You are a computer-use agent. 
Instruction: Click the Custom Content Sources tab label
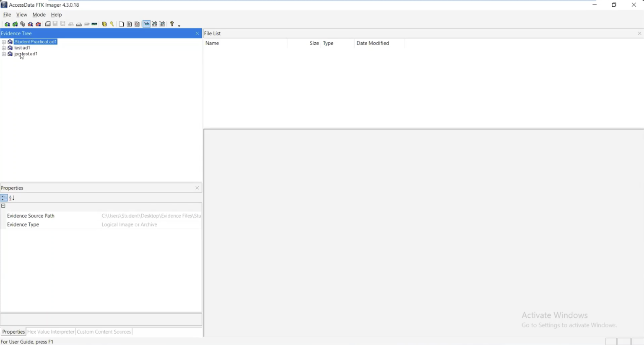point(104,331)
